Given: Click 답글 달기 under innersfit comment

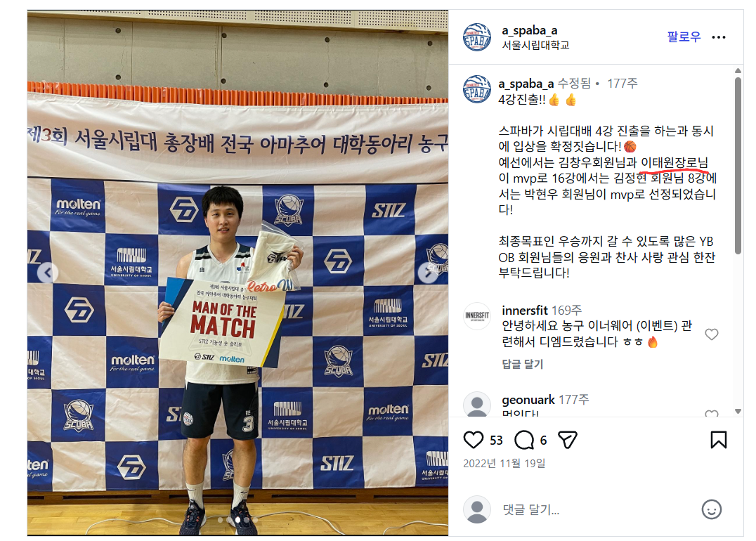Looking at the screenshot, I should pos(522,364).
